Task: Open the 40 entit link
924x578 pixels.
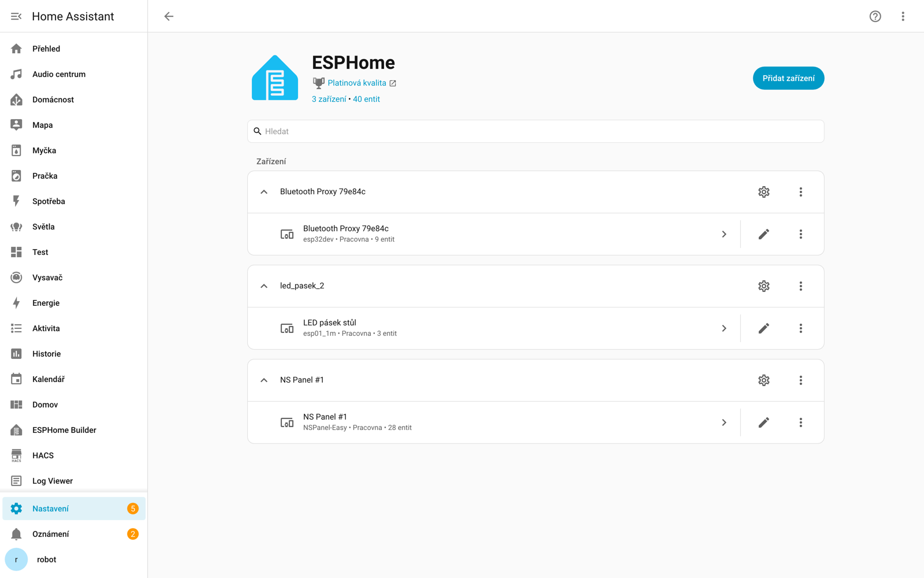Action: coord(366,99)
